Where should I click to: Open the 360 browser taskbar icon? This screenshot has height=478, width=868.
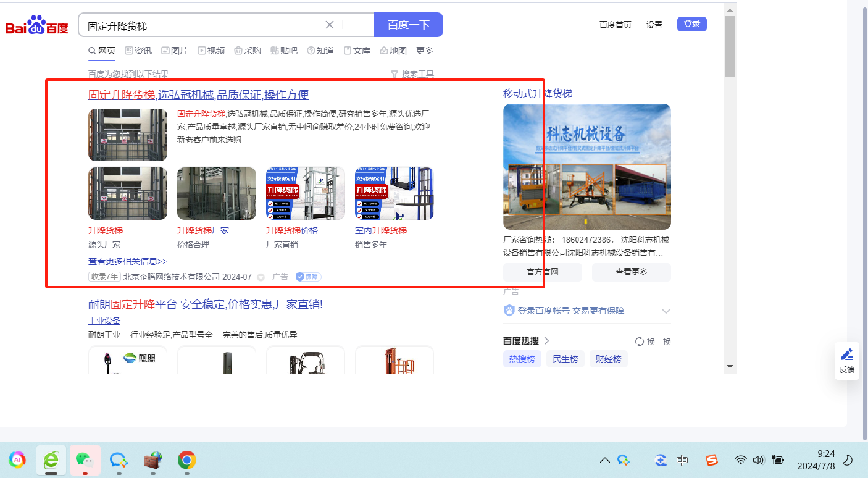[x=51, y=459]
